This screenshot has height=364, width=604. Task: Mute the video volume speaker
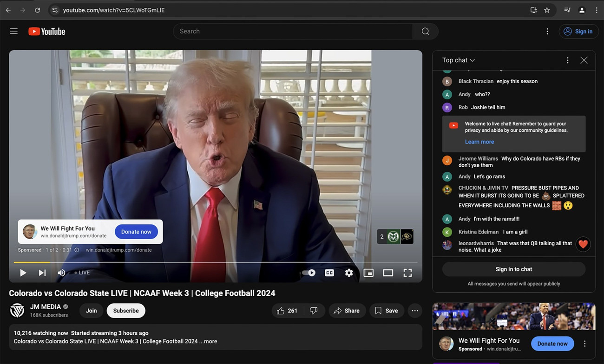(x=61, y=273)
